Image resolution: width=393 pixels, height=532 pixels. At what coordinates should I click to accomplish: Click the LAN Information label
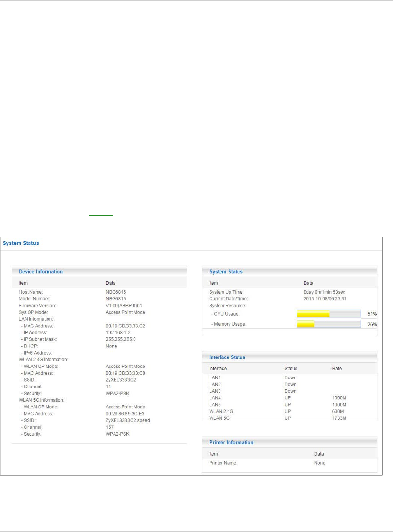tap(36, 319)
